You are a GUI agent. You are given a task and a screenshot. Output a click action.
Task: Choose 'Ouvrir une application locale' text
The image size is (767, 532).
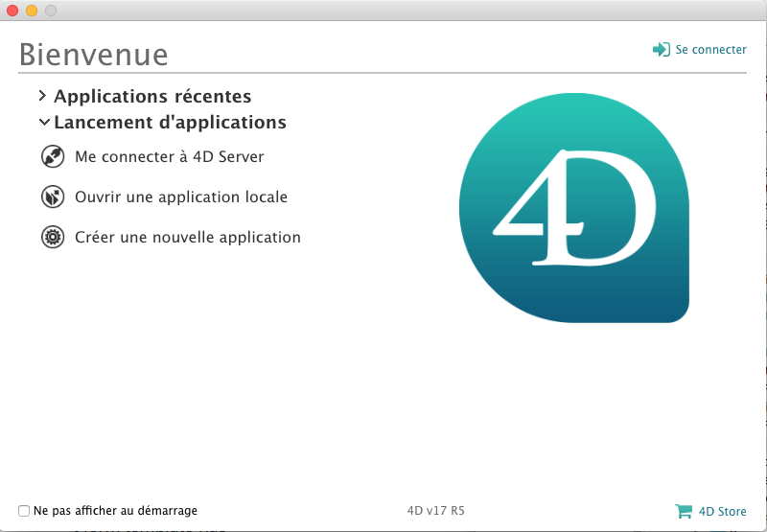point(181,197)
